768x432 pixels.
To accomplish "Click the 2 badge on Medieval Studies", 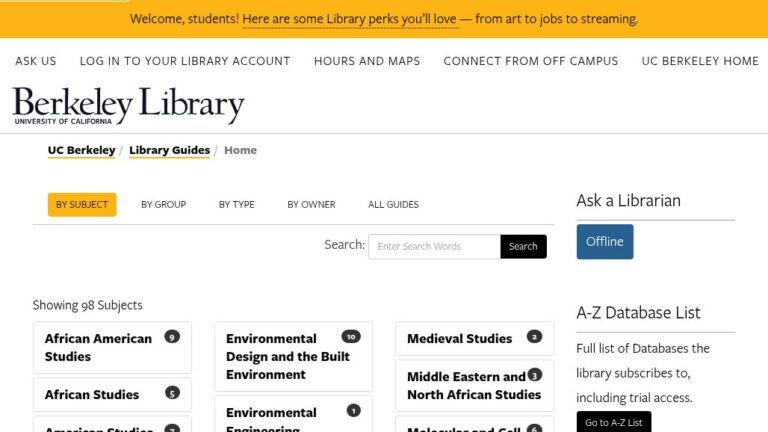I will click(x=534, y=337).
